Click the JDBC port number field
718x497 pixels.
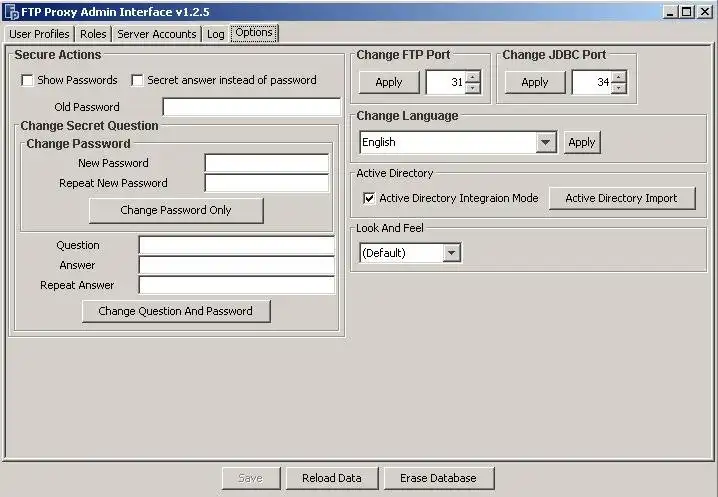592,82
